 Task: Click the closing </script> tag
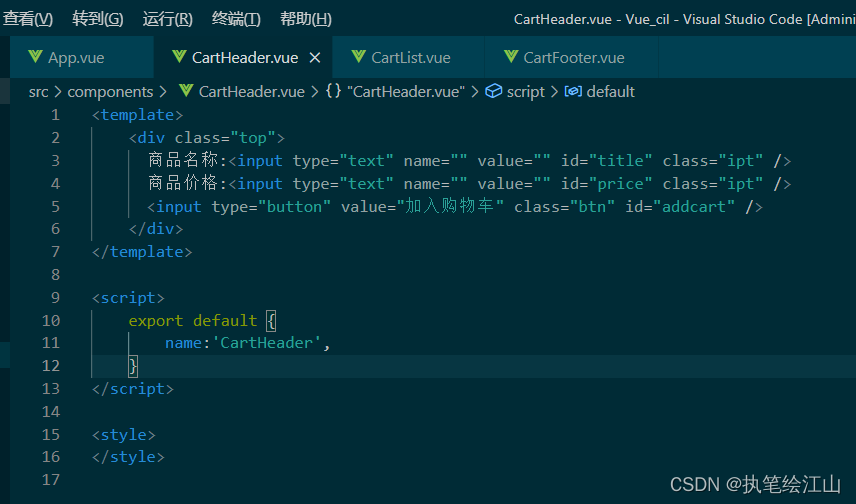[133, 389]
